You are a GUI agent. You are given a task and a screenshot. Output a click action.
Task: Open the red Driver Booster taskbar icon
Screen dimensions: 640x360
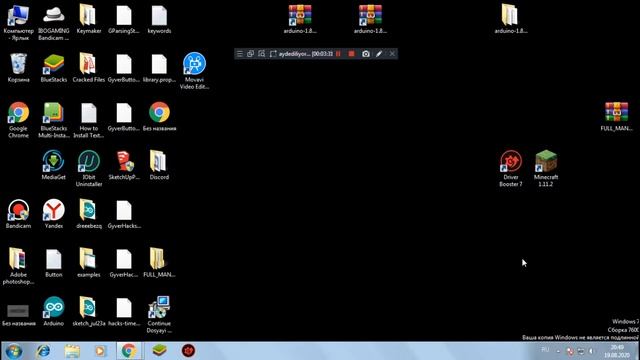[x=188, y=351]
